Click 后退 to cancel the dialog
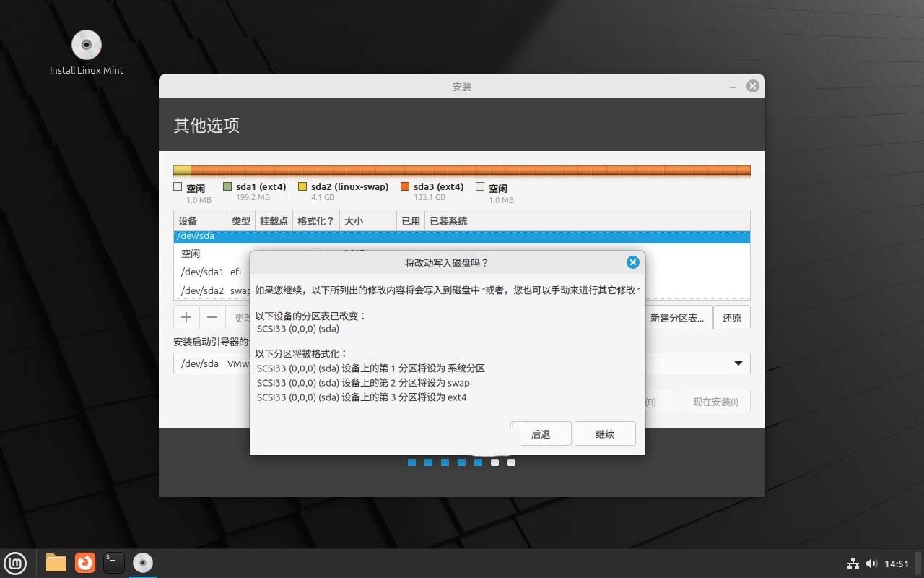This screenshot has width=924, height=578. (541, 433)
